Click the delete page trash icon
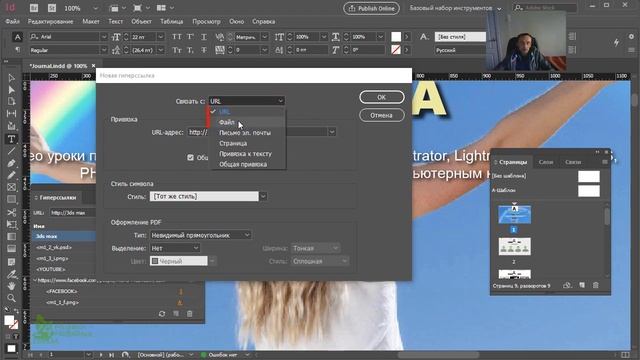Viewport: 640px width, 360px height. [596, 285]
